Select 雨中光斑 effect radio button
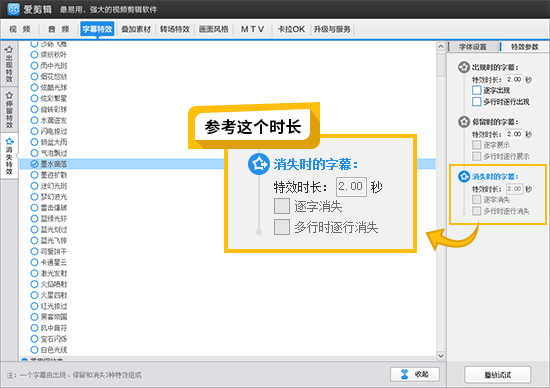The height and width of the screenshot is (388, 550). tap(34, 65)
